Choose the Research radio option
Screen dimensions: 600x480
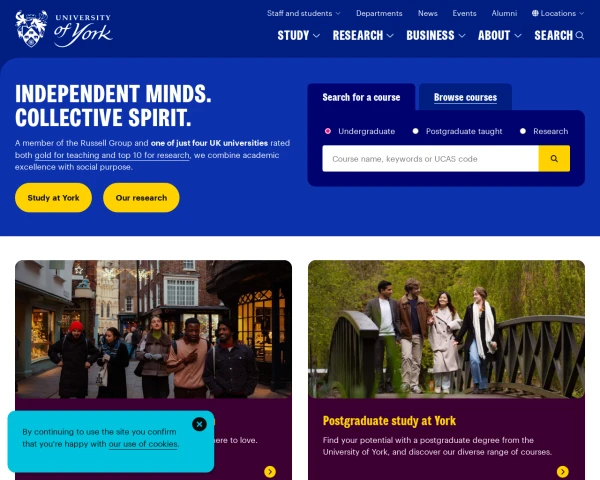pyautogui.click(x=523, y=131)
